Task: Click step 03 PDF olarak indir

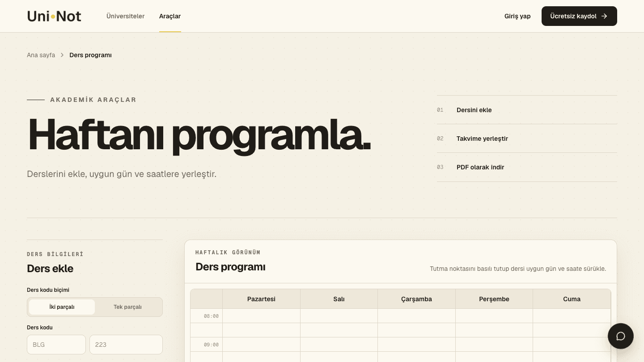Action: (527, 167)
